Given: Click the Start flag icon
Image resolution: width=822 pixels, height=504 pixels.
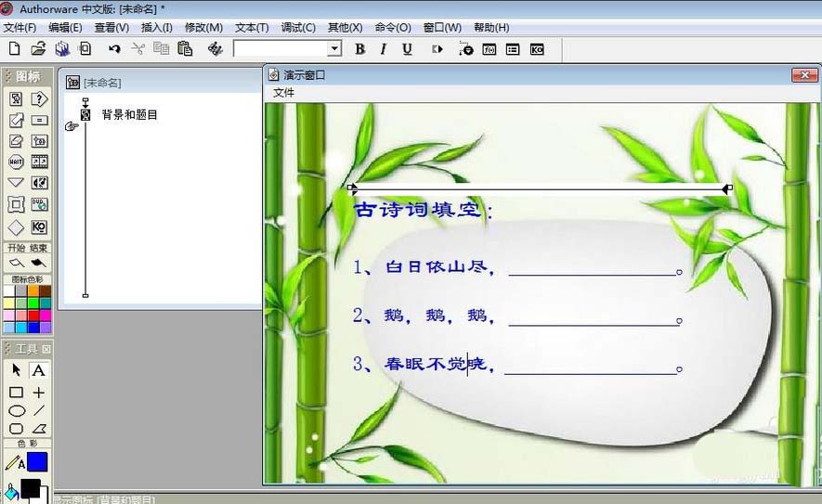Looking at the screenshot, I should point(16,263).
